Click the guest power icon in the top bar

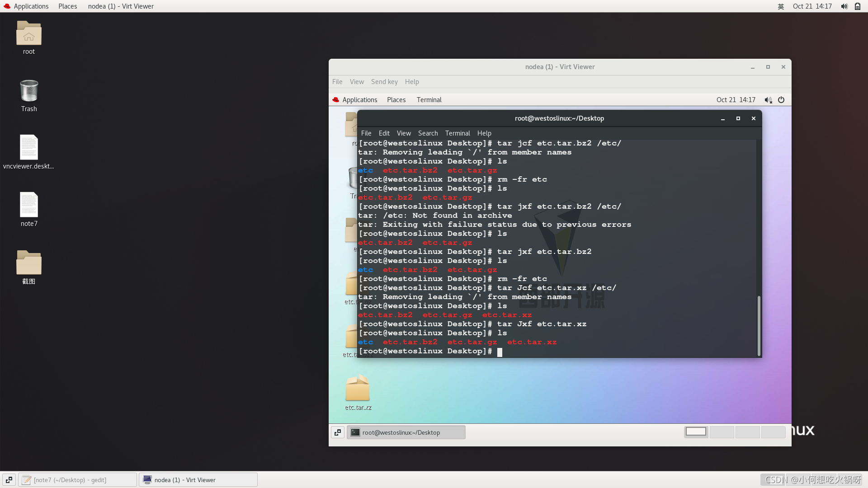point(781,100)
